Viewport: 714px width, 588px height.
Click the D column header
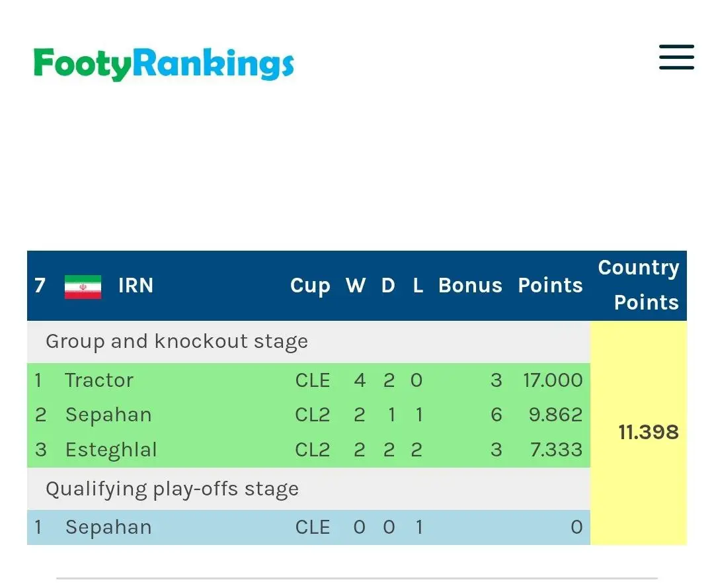pyautogui.click(x=388, y=286)
